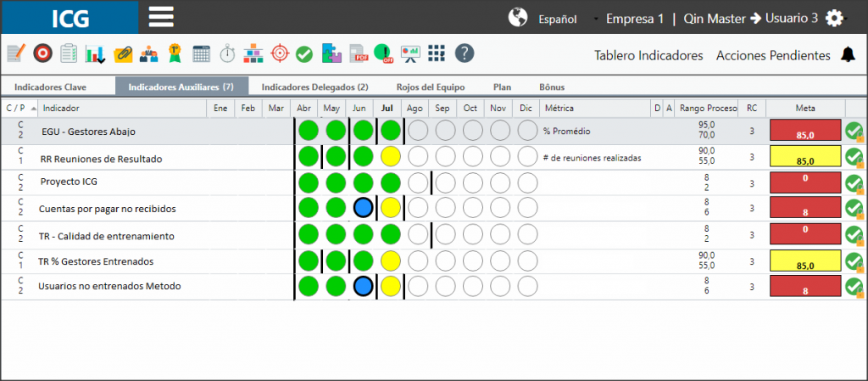The height and width of the screenshot is (381, 868).
Task: Click the PDF export icon
Action: (359, 53)
